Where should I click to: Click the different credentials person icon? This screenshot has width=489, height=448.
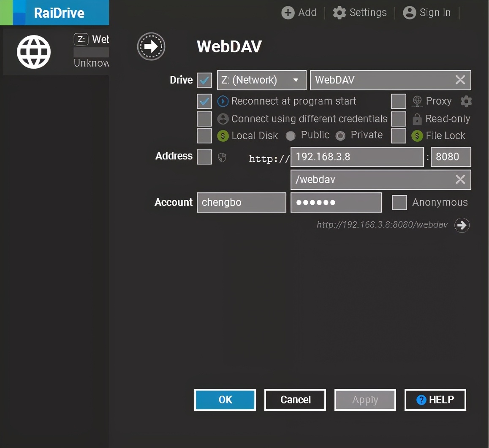click(x=223, y=119)
